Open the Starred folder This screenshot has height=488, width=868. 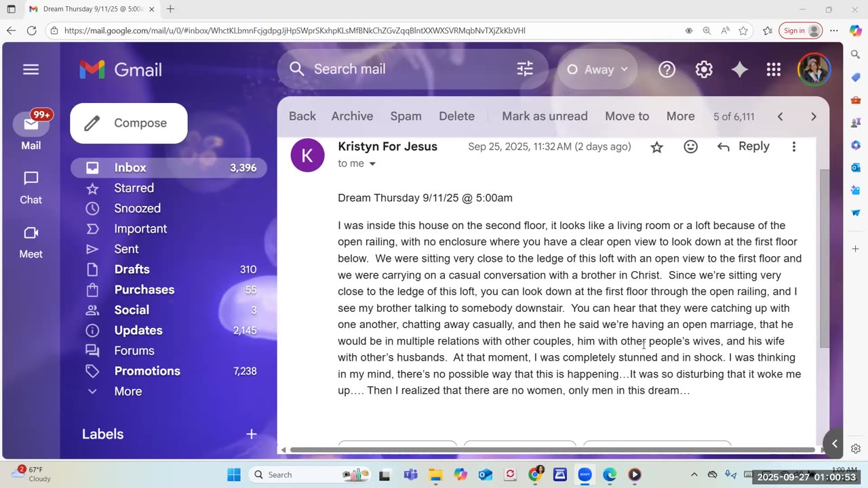[169, 188]
